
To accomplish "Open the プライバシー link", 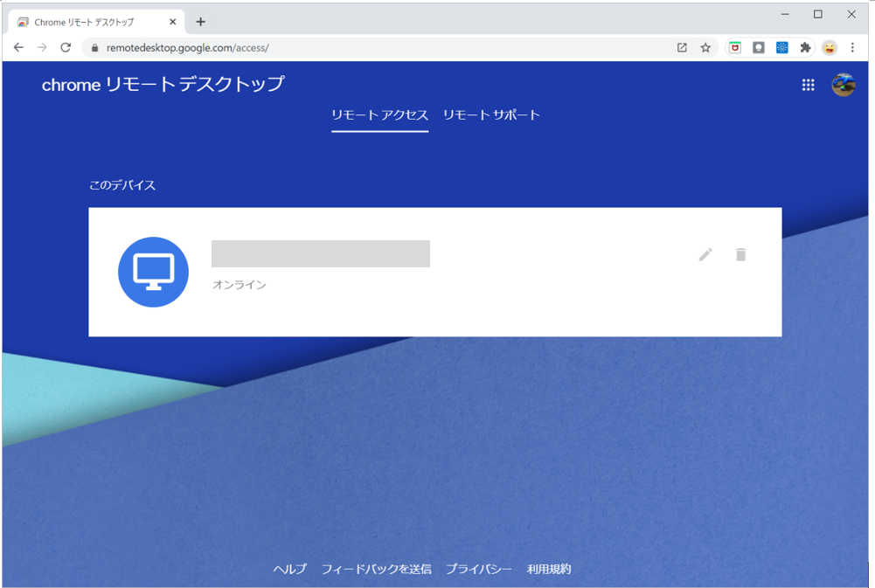I will click(479, 569).
